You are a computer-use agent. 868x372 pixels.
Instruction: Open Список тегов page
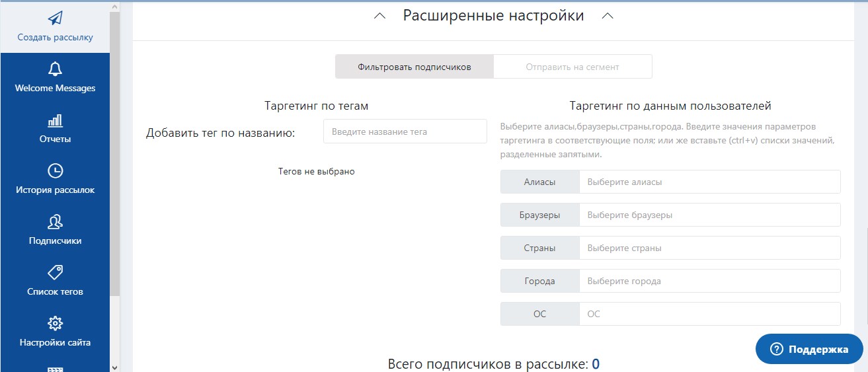pyautogui.click(x=55, y=281)
